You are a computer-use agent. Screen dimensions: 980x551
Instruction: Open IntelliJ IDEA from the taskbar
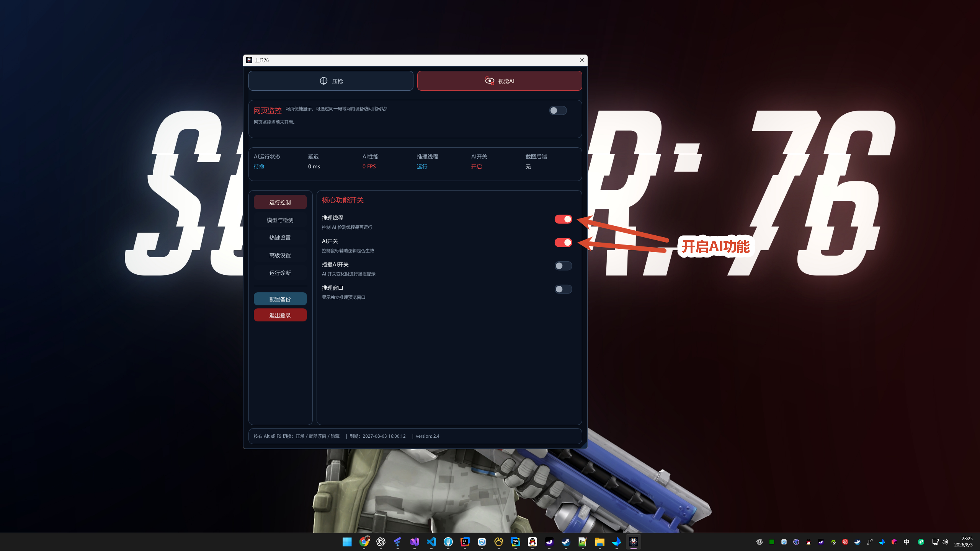coord(465,542)
